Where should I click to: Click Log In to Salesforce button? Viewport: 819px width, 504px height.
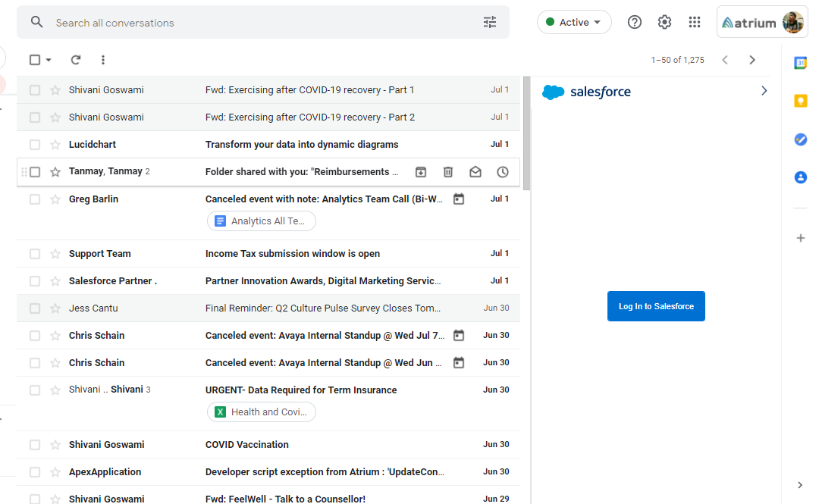pos(656,306)
